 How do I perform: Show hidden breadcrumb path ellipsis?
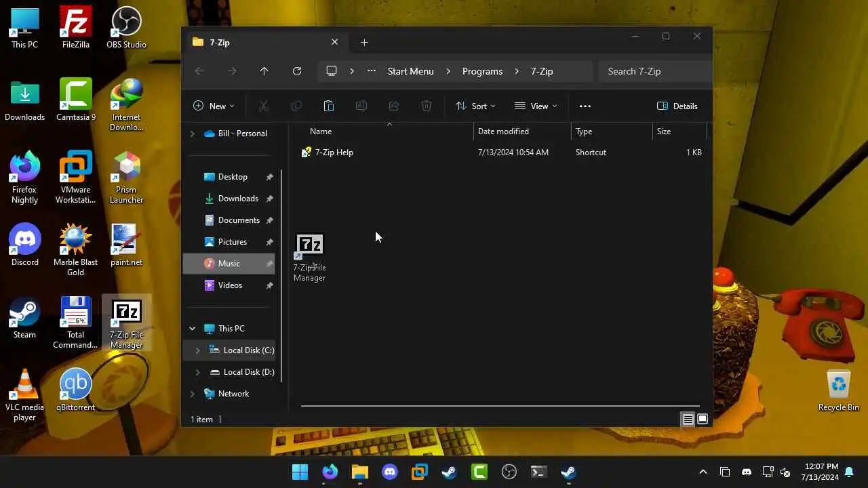[371, 71]
